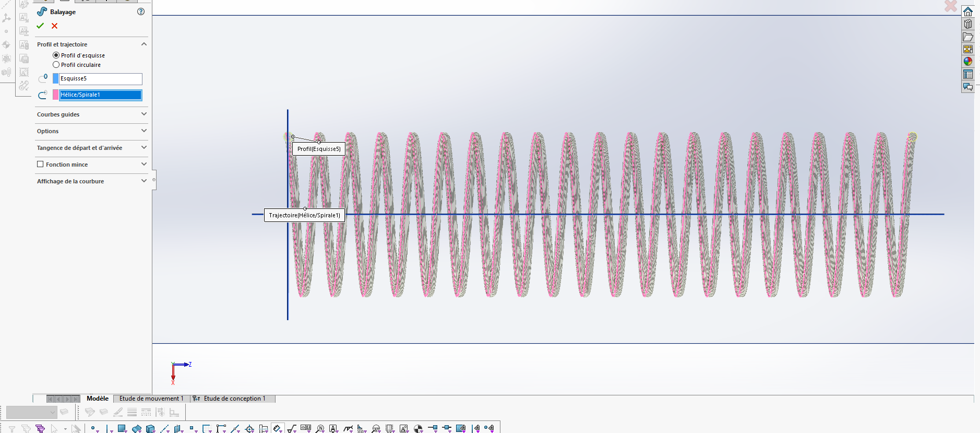Enable the Fonction mince checkbox

(40, 164)
